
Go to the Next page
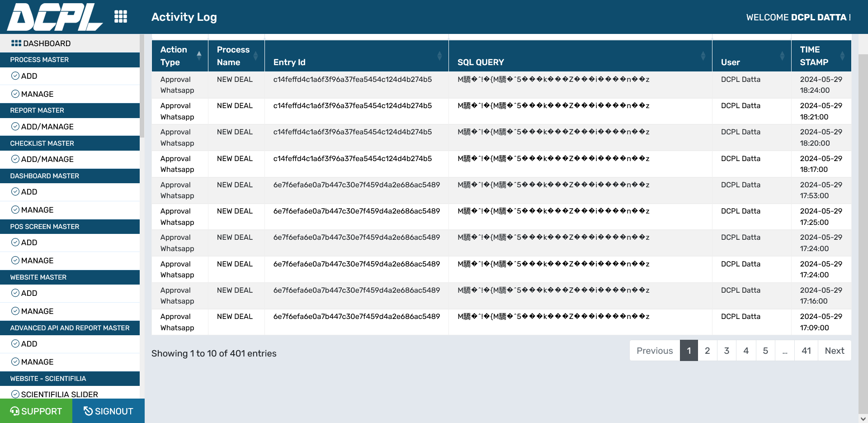click(x=835, y=351)
